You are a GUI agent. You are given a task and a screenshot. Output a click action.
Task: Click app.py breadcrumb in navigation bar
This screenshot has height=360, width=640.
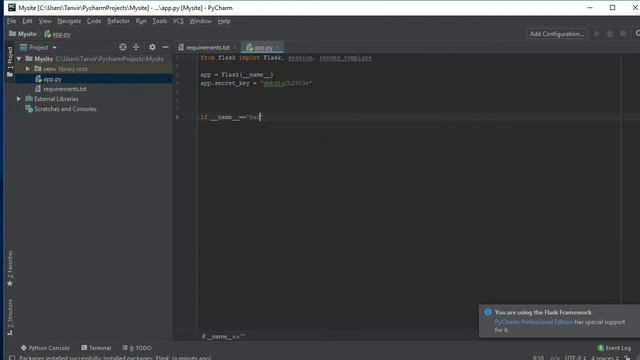[x=58, y=34]
